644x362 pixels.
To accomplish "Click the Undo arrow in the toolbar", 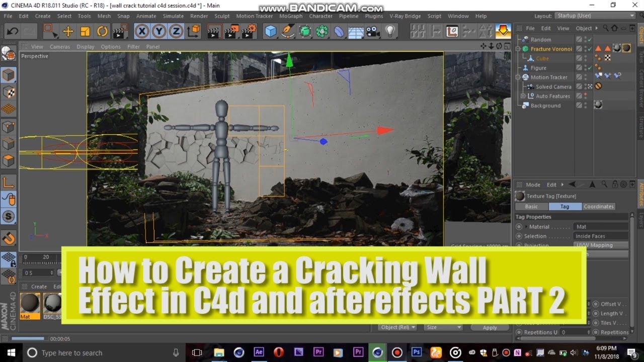I will click(x=12, y=31).
